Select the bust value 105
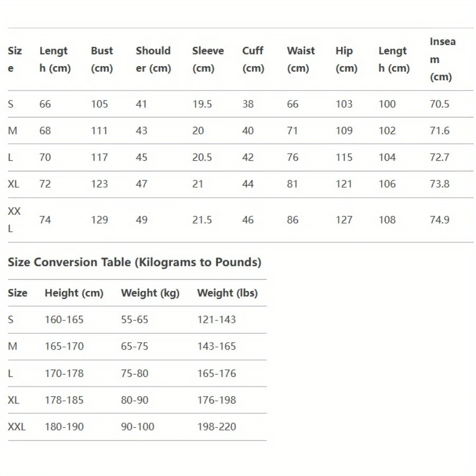476x476 pixels. [99, 104]
